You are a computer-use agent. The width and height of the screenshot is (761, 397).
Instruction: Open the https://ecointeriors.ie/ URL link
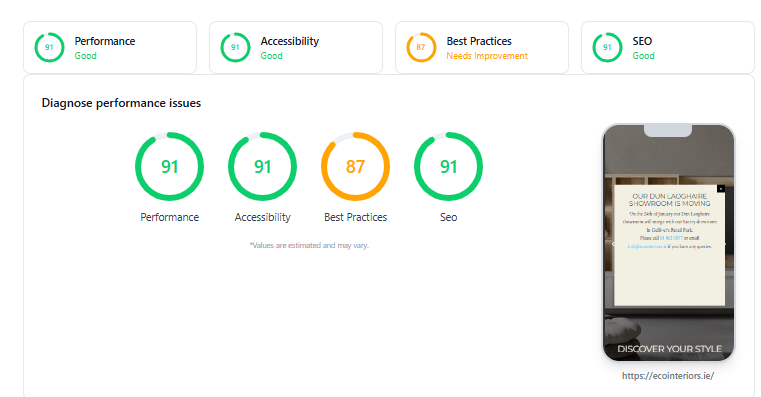tap(668, 376)
